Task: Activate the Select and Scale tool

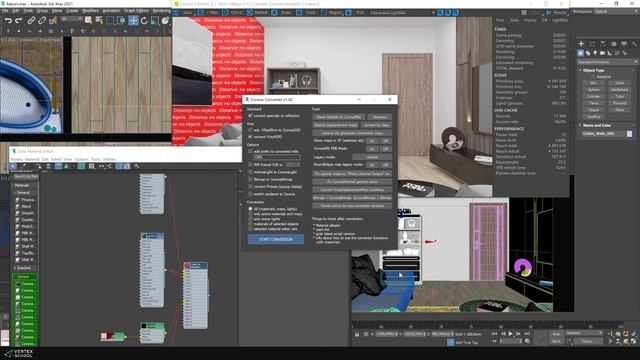Action: click(155, 20)
